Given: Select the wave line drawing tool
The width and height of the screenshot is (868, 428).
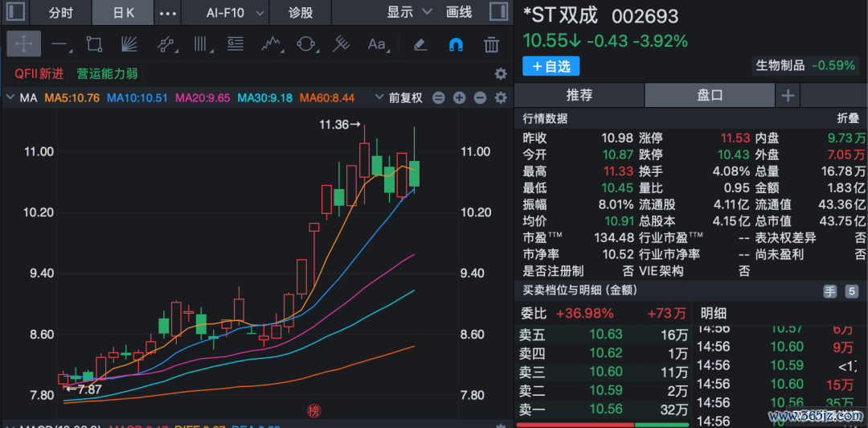Looking at the screenshot, I should [x=272, y=44].
